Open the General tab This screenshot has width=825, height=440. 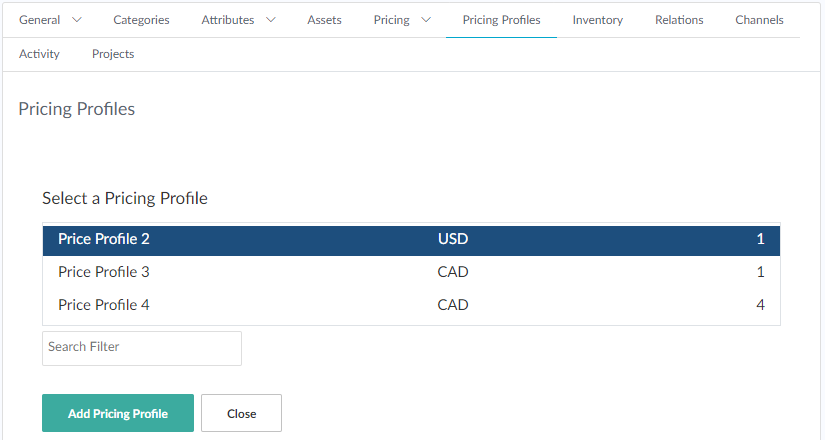point(40,20)
